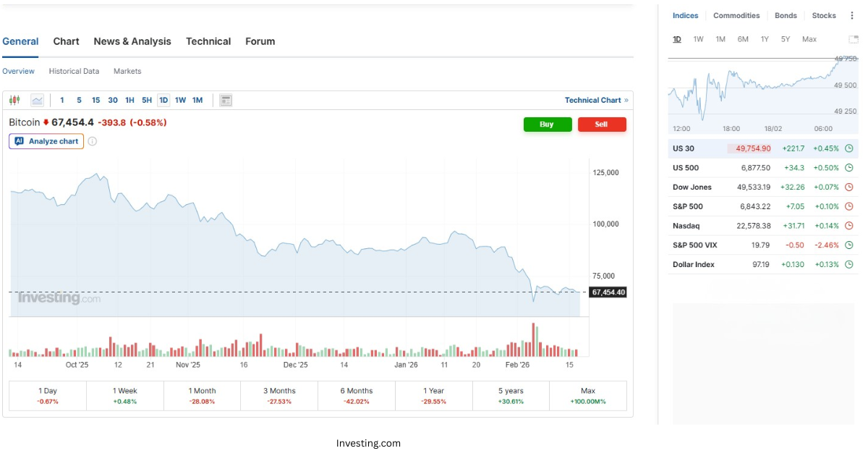
Task: Switch sidebar range to 1Y
Action: click(x=765, y=39)
